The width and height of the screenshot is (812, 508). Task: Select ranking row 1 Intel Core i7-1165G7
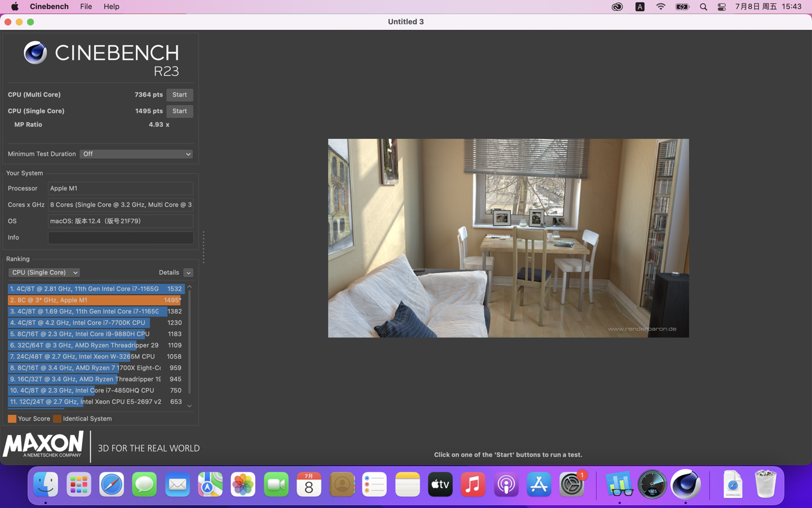point(96,289)
